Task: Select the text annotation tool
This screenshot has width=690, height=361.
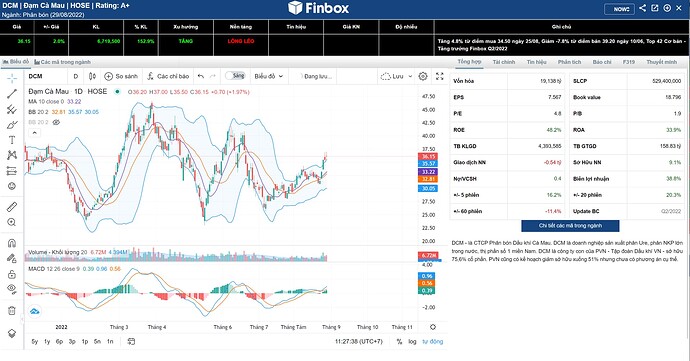Action: [x=12, y=140]
